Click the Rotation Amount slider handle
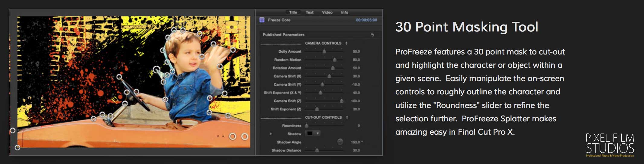 [x=333, y=68]
